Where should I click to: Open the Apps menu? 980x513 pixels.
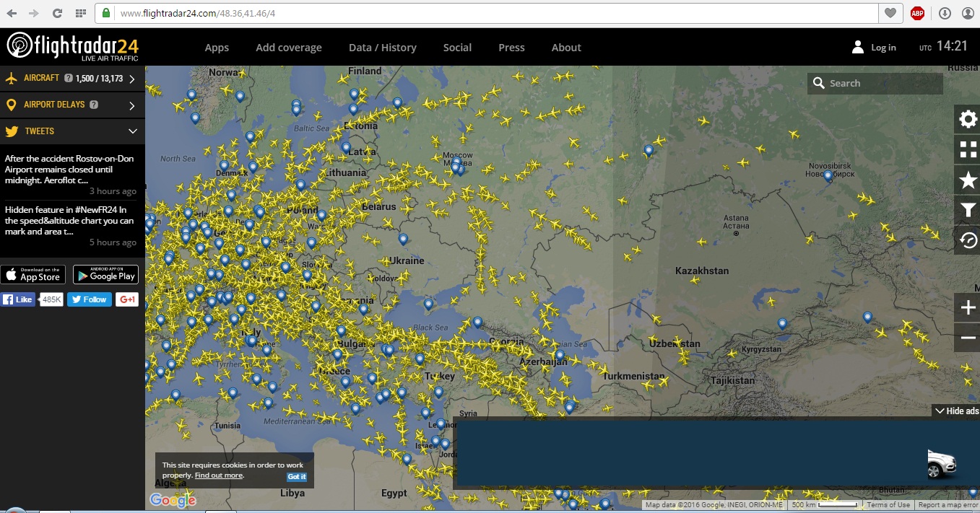pos(217,48)
